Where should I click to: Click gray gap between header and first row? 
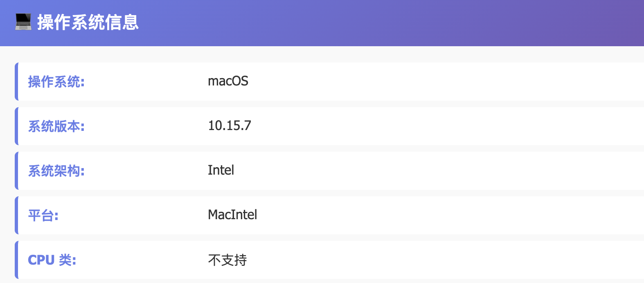322,54
